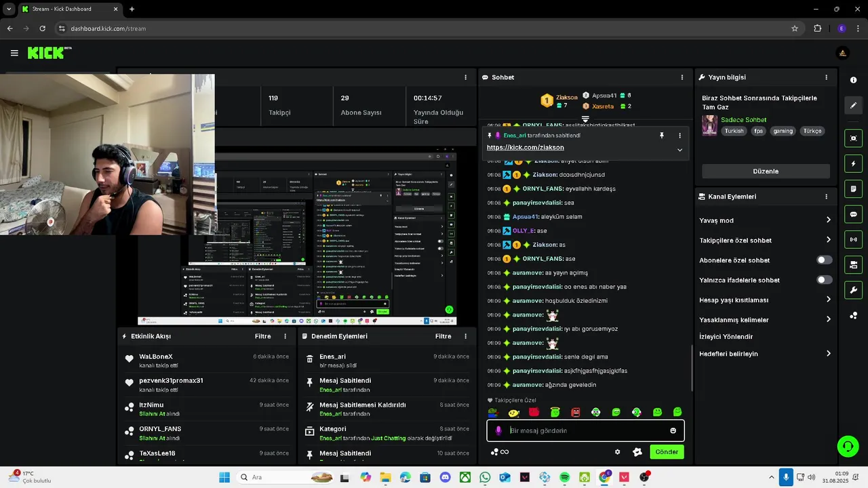Click the splat icon next to Gönder
The height and width of the screenshot is (488, 868).
coord(637,452)
